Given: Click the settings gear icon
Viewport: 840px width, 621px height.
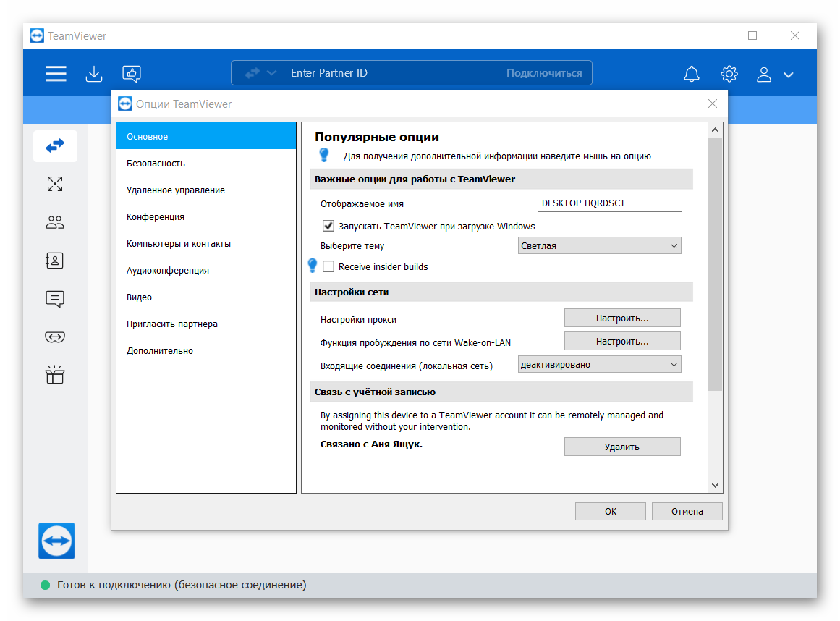Looking at the screenshot, I should [x=729, y=74].
